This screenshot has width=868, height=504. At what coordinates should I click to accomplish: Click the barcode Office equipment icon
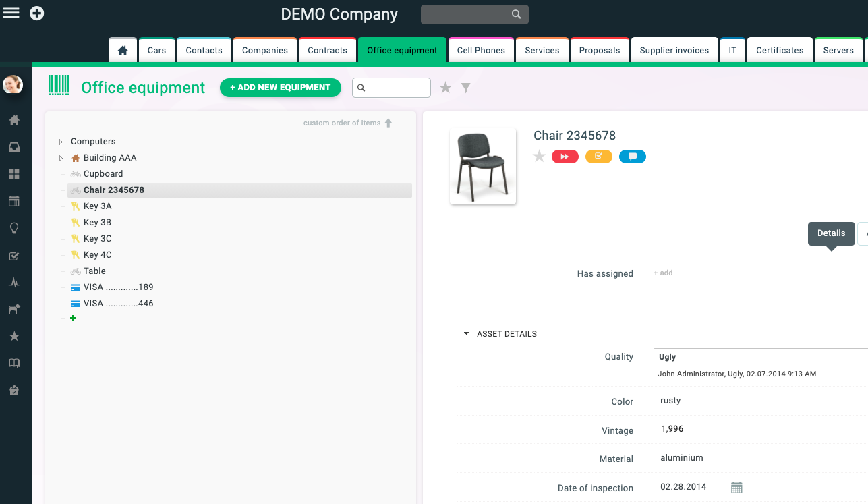[59, 85]
